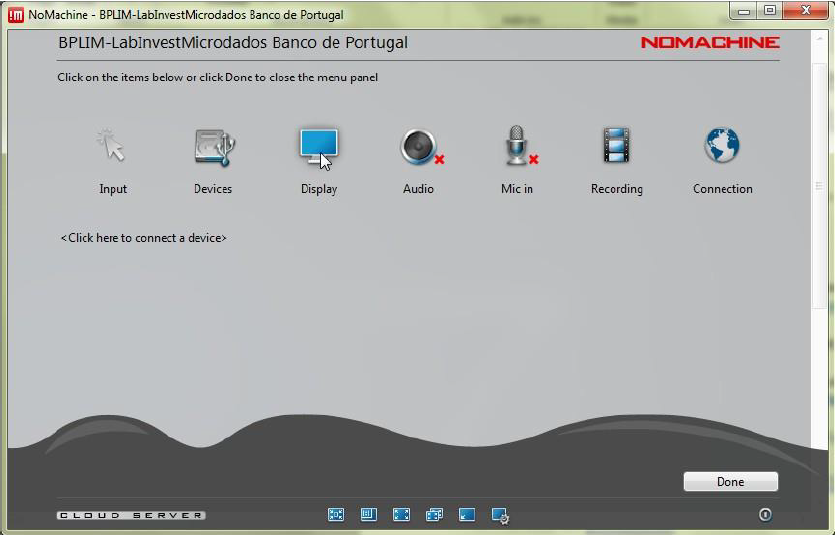Viewport: 835px width, 535px height.
Task: Click the Cloud Server badge
Action: coord(131,516)
